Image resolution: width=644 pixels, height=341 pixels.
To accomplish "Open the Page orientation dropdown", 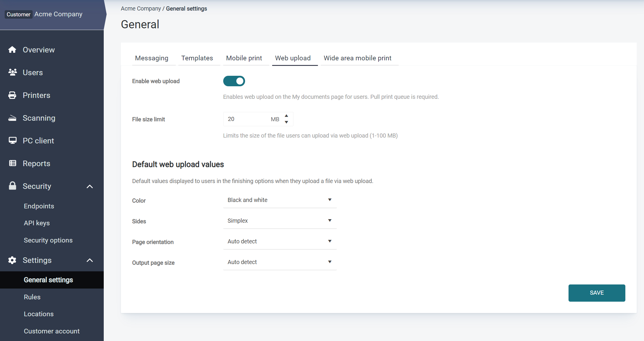I will tap(280, 241).
